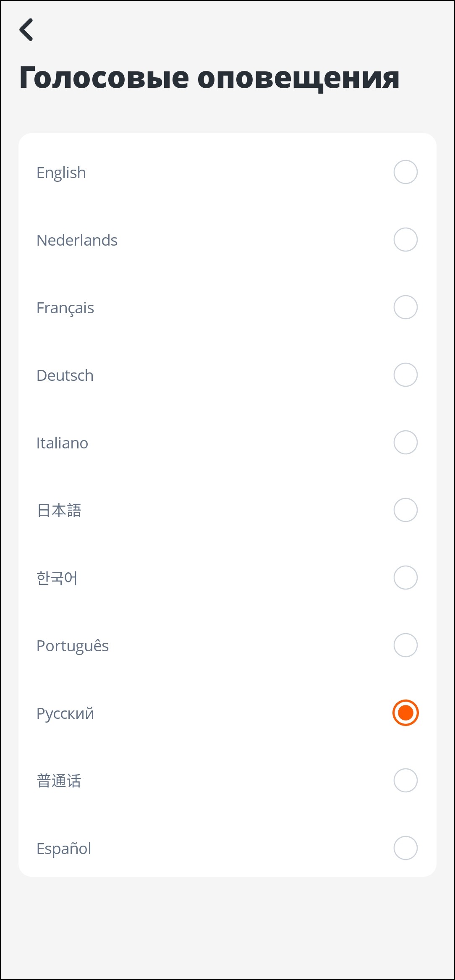The height and width of the screenshot is (980, 455).
Task: Click the Русский language label
Action: coord(65,714)
